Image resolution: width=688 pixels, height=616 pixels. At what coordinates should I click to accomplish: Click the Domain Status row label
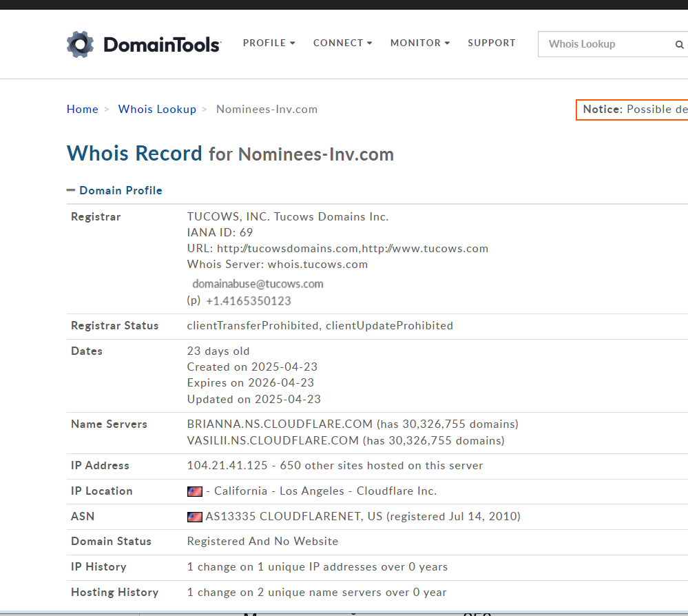(x=111, y=542)
